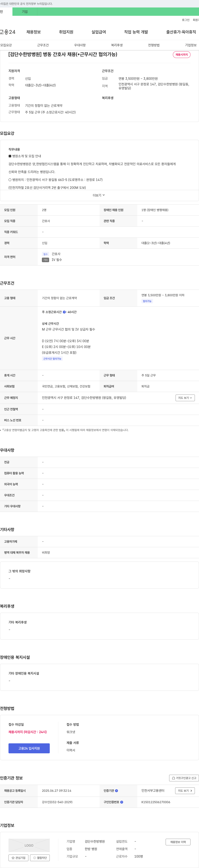
Task: Apply via 고용24 입사지원 button
Action: [29, 748]
